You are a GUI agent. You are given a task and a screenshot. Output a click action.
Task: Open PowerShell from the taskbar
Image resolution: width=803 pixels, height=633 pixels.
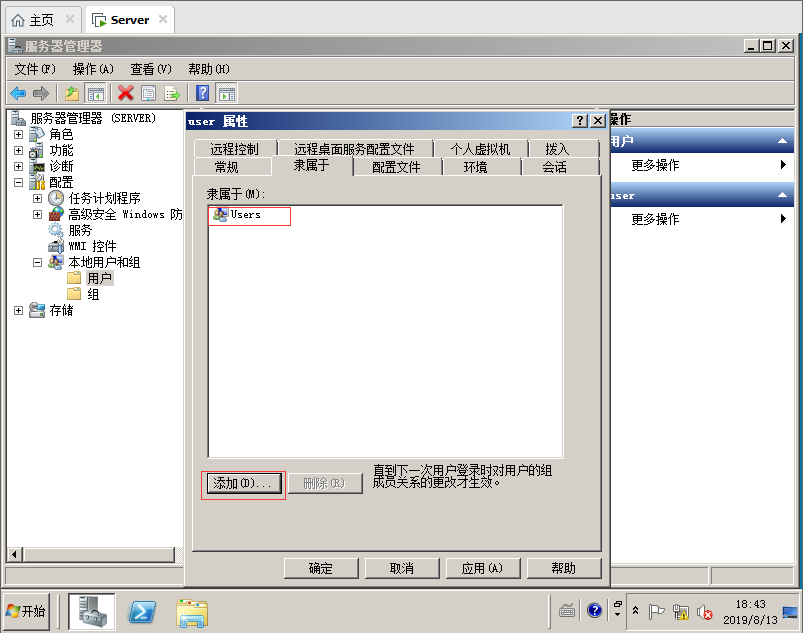143,611
